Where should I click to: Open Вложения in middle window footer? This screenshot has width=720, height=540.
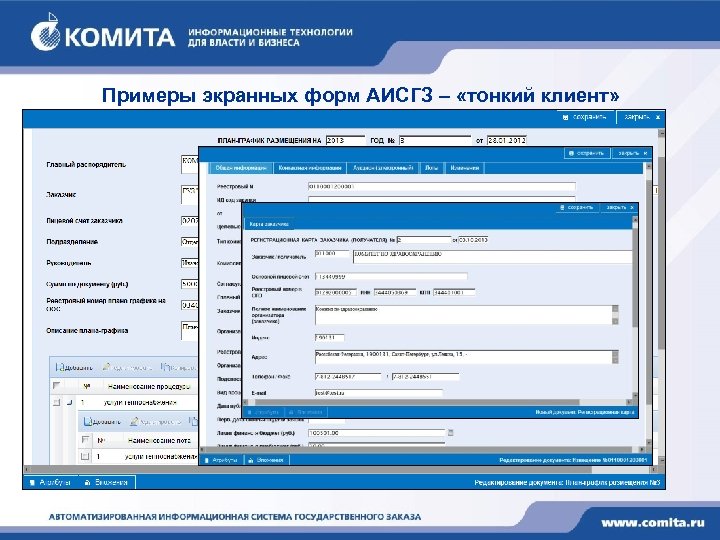[x=266, y=460]
